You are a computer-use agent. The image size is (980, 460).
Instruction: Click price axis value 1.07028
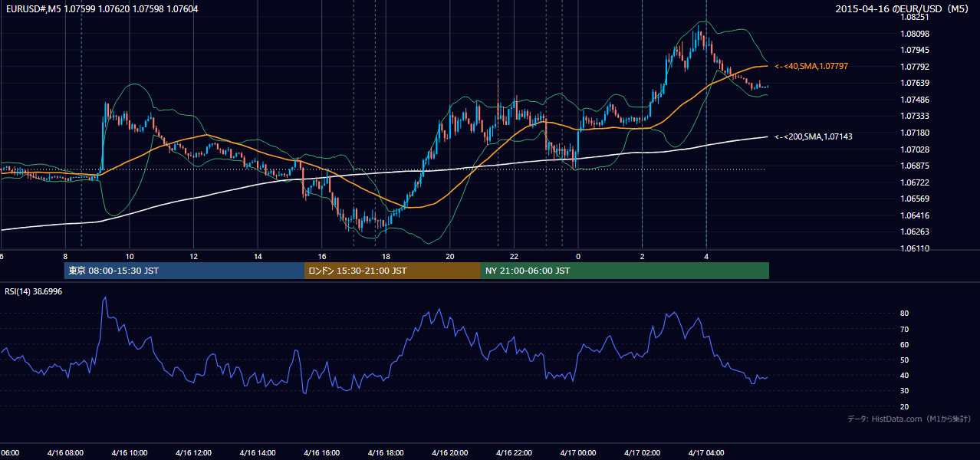916,150
